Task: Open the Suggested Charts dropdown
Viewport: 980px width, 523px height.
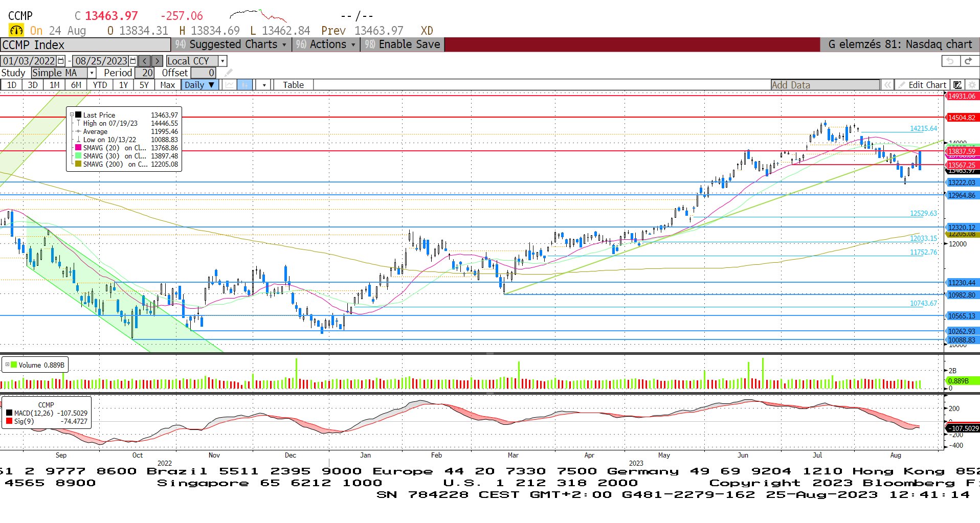Action: (231, 44)
